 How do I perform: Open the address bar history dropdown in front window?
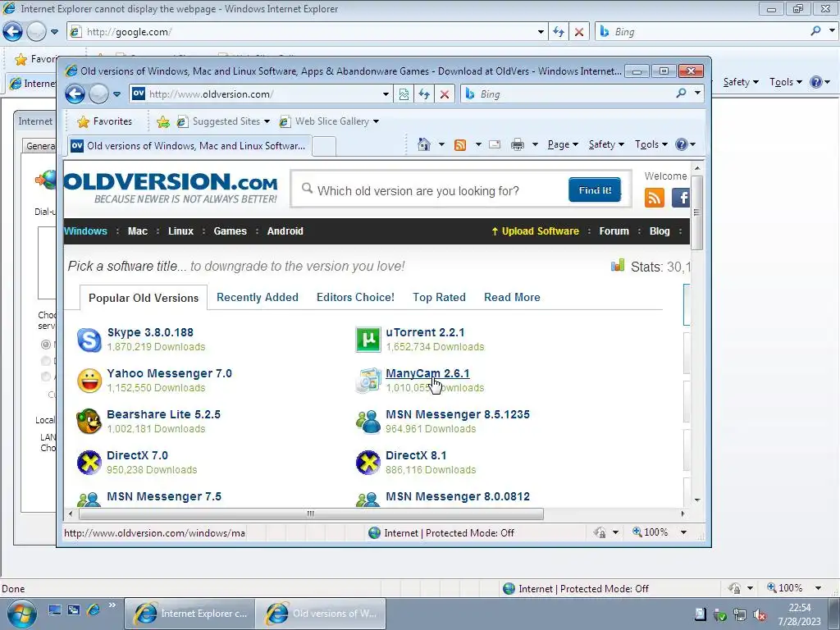[x=386, y=94]
